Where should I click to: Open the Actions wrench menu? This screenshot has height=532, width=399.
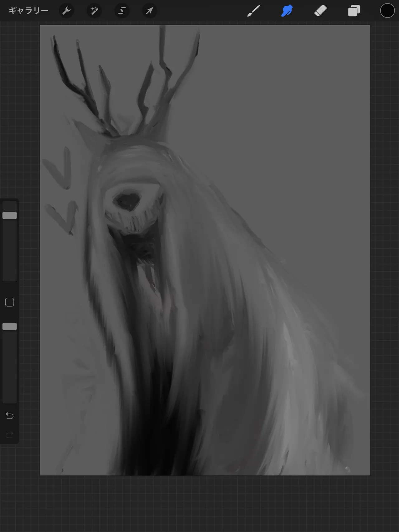(66, 11)
